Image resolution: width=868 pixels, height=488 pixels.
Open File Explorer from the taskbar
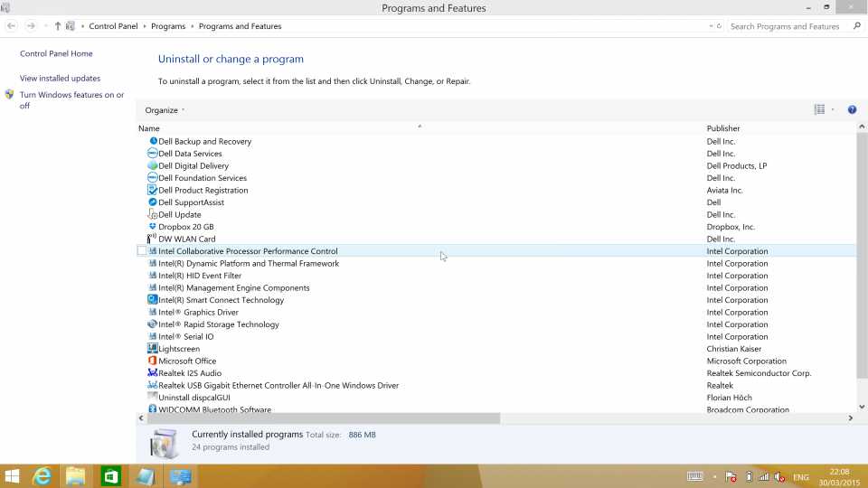[x=76, y=476]
